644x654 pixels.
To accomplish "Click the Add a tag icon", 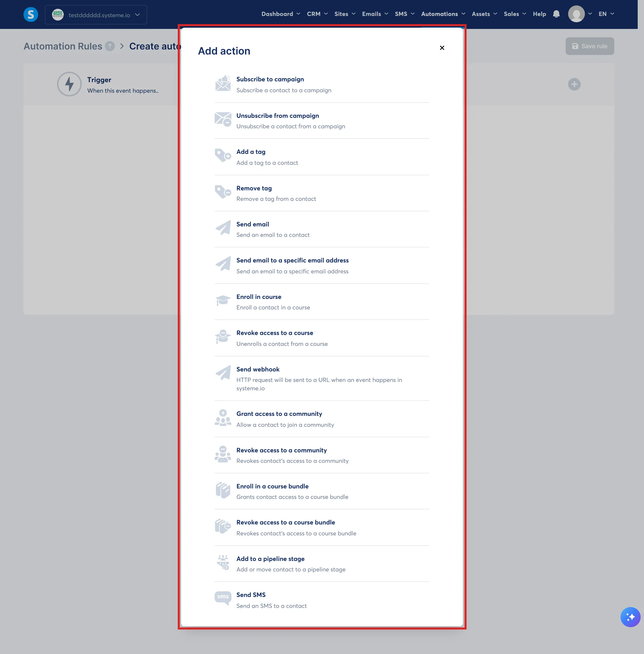I will 223,156.
